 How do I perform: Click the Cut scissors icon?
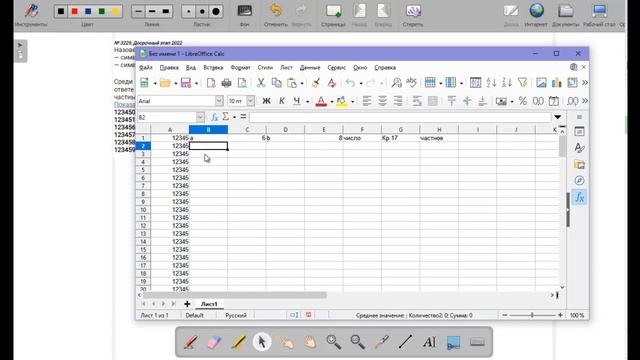point(260,83)
